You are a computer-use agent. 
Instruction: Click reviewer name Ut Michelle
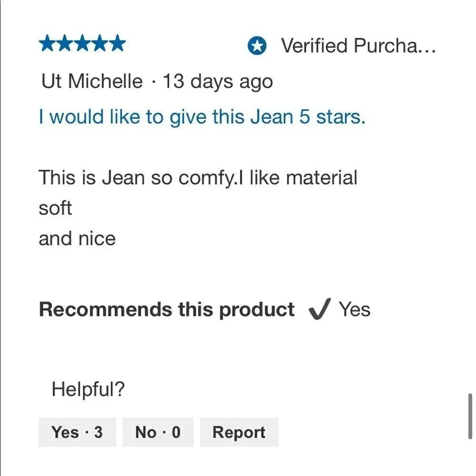(92, 81)
